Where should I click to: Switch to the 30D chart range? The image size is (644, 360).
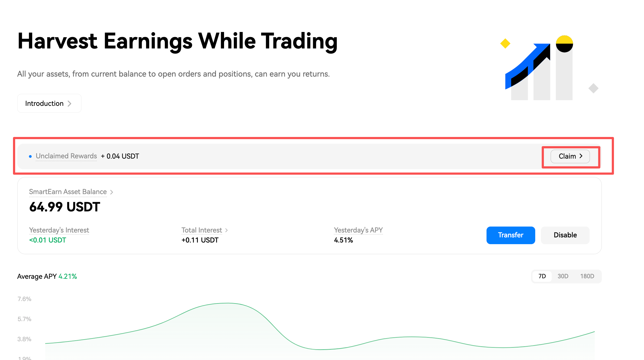point(563,276)
